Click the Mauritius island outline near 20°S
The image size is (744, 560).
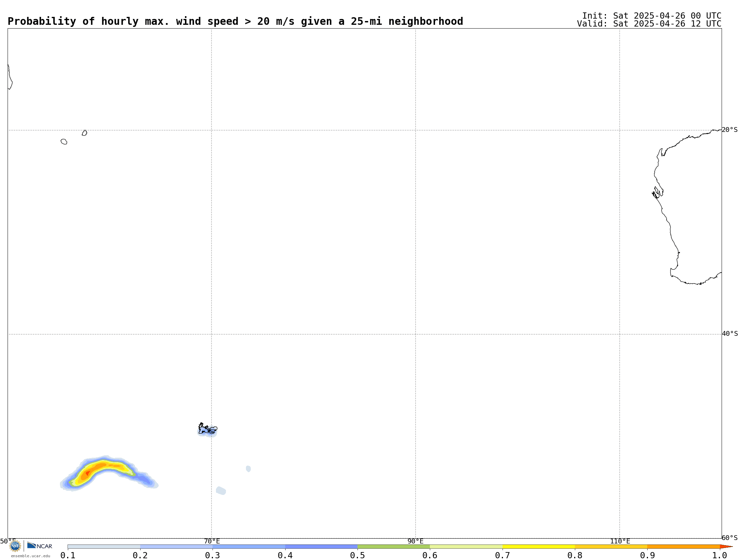[x=84, y=133]
